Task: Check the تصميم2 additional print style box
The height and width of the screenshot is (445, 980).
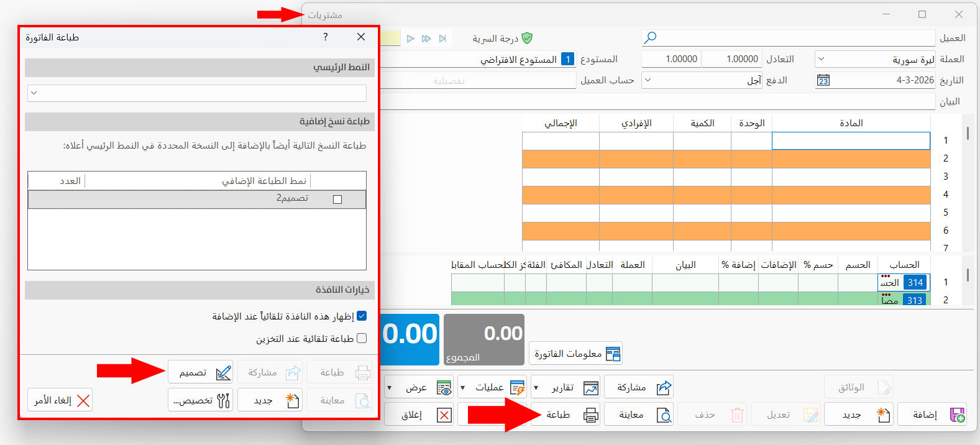Action: pos(337,200)
